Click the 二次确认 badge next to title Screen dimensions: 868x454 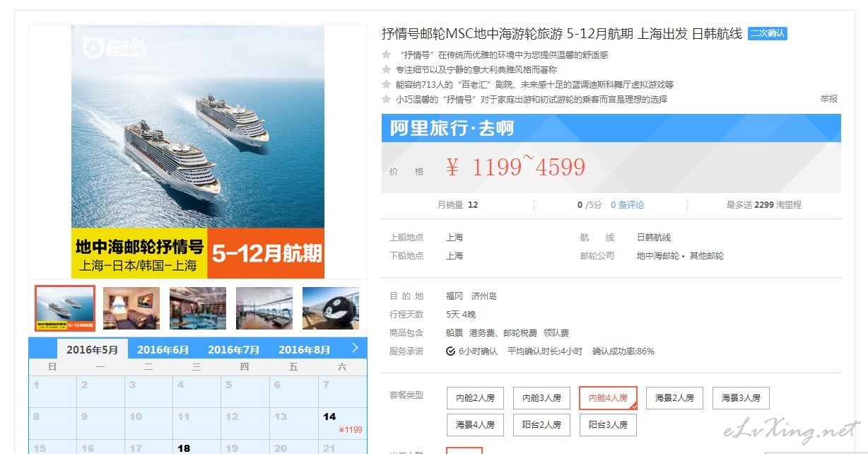[x=768, y=34]
